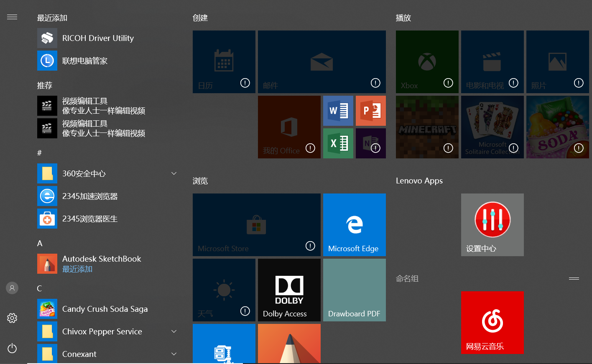592x364 pixels.
Task: Open the 照片 photos tile
Action: tap(558, 62)
